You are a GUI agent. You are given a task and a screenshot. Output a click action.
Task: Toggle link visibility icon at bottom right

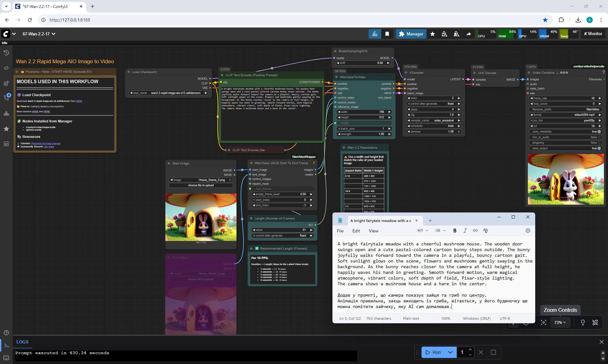(x=595, y=322)
